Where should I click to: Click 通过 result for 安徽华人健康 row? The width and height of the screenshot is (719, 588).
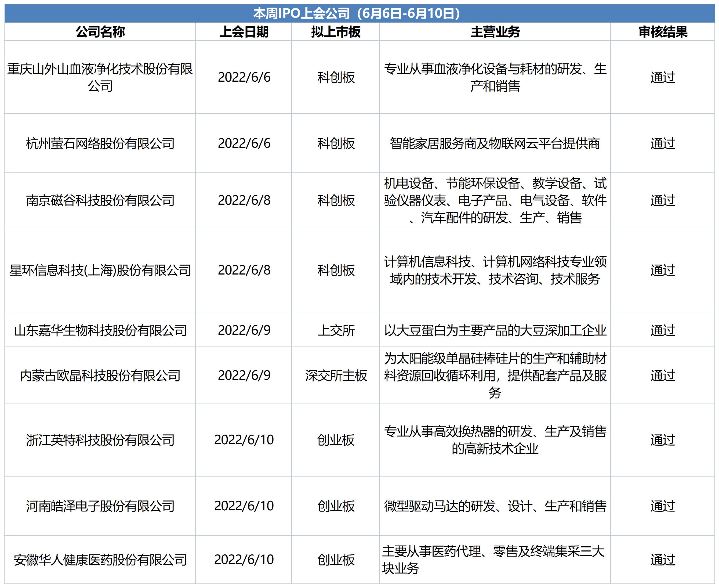pos(663,560)
